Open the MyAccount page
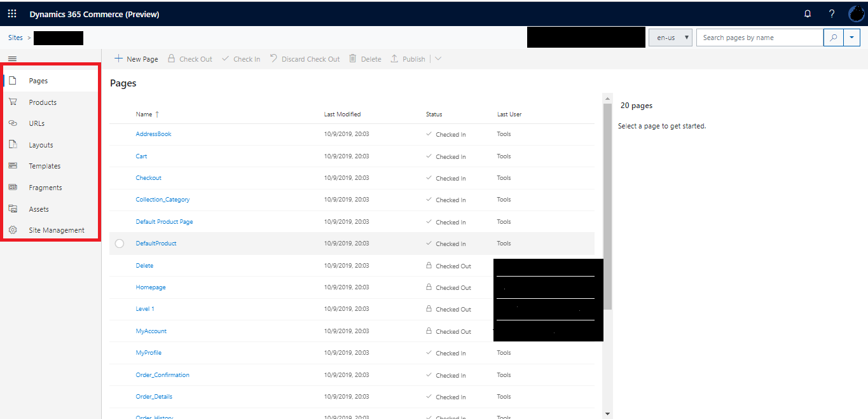 point(151,331)
